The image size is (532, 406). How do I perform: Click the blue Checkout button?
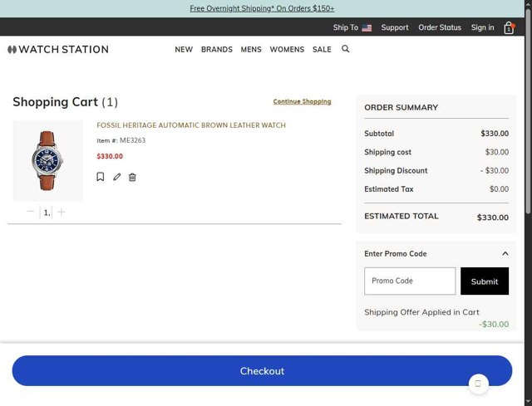pos(262,371)
